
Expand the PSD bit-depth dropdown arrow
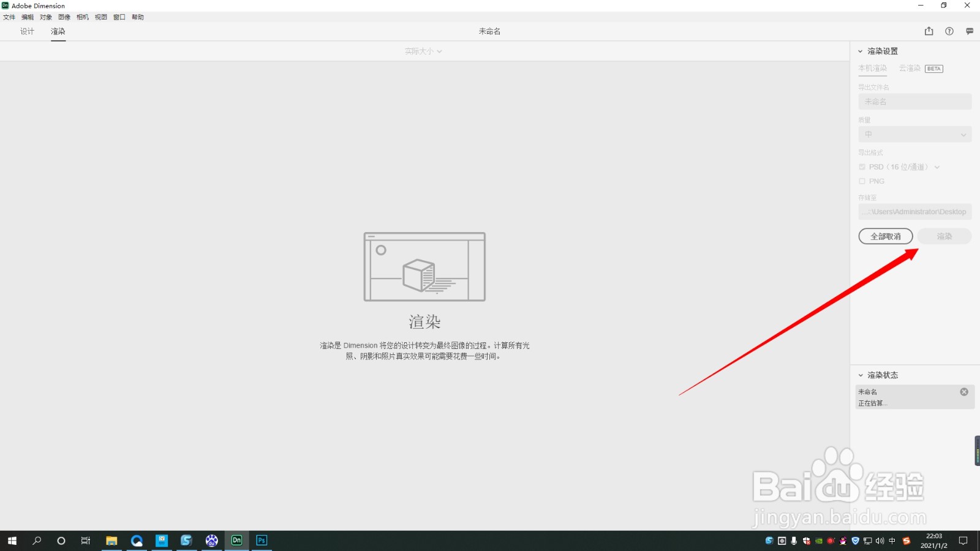tap(937, 167)
